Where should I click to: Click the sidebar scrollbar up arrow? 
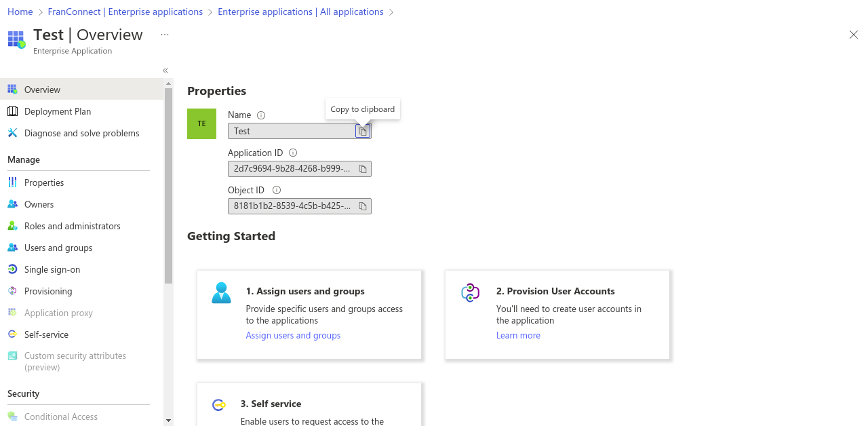(168, 83)
